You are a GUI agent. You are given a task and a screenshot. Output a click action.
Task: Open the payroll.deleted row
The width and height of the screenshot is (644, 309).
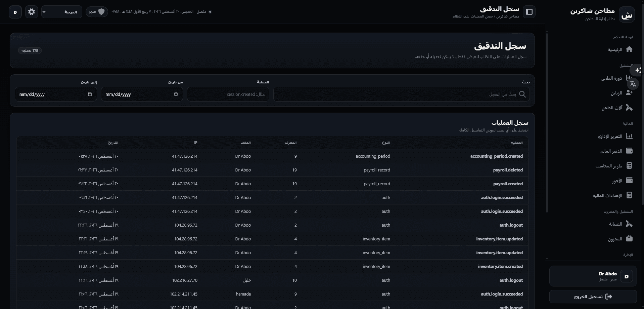point(272,170)
